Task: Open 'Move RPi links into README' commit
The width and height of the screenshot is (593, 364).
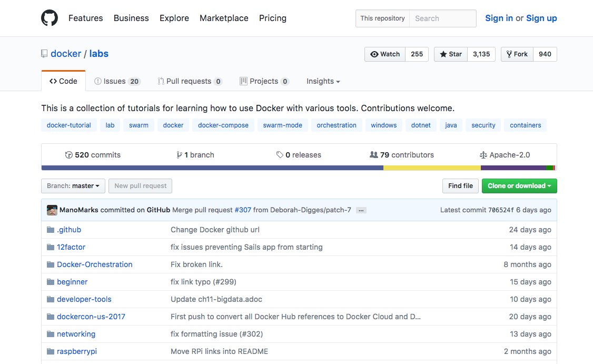Action: (x=220, y=351)
